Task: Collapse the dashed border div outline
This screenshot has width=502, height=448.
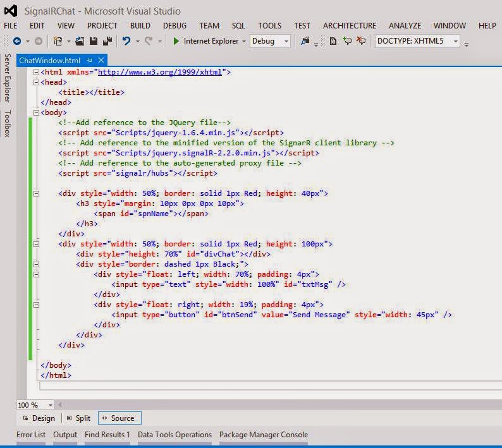Action: click(x=36, y=265)
